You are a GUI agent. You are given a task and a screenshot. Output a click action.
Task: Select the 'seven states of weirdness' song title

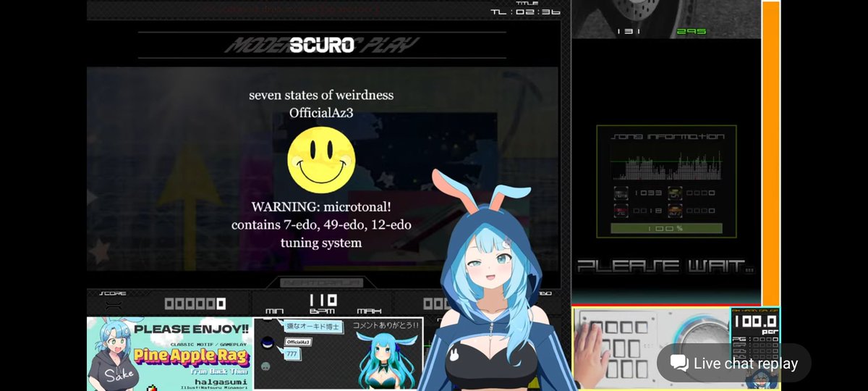point(321,95)
